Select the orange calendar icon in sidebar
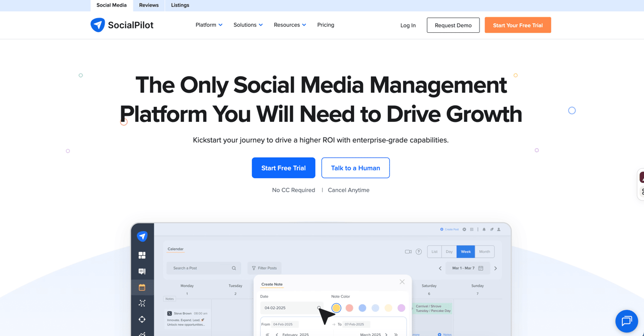 click(142, 287)
